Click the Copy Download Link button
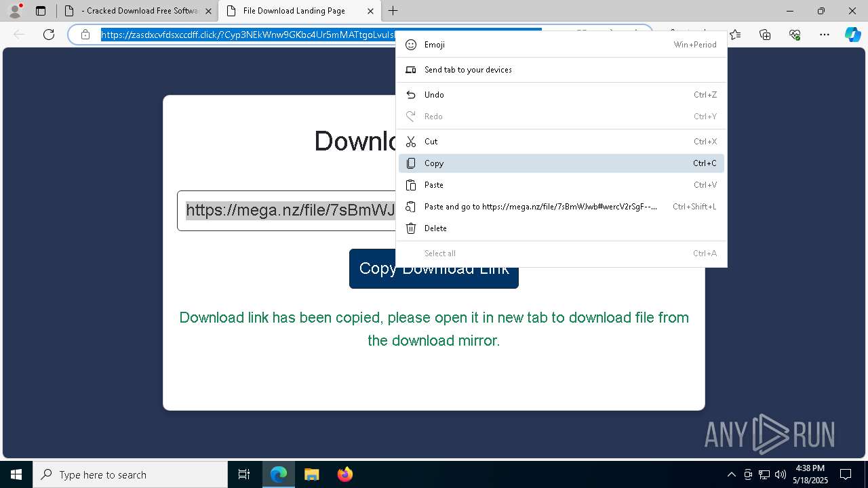The height and width of the screenshot is (488, 868). click(434, 268)
